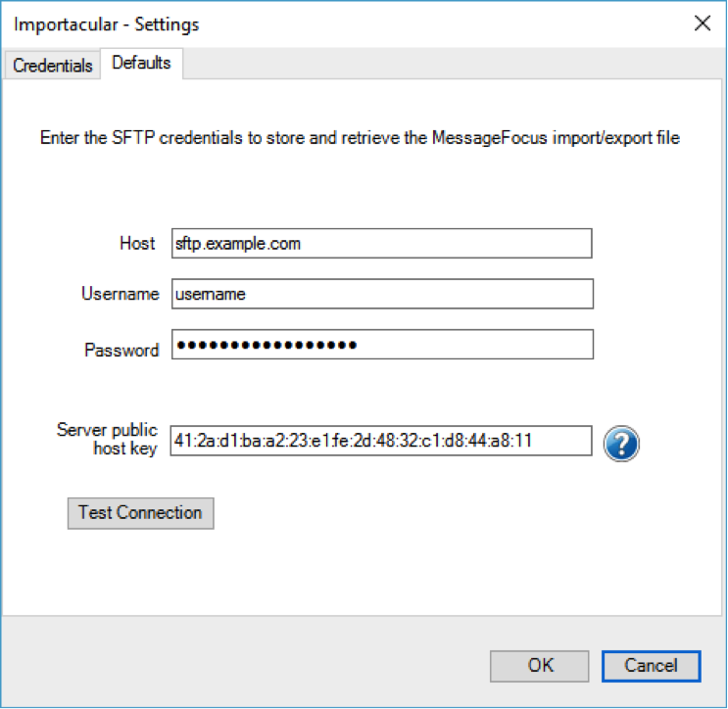Select the Server public host key field

[x=381, y=441]
